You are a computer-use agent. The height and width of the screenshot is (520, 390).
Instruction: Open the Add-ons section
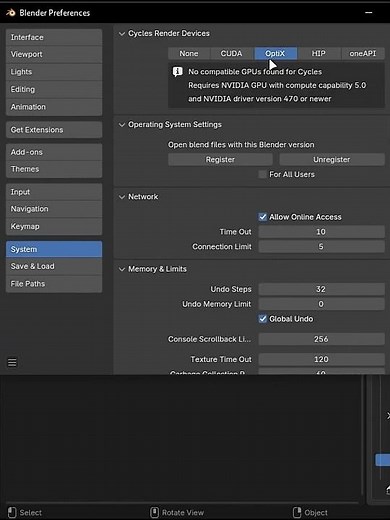[54, 152]
